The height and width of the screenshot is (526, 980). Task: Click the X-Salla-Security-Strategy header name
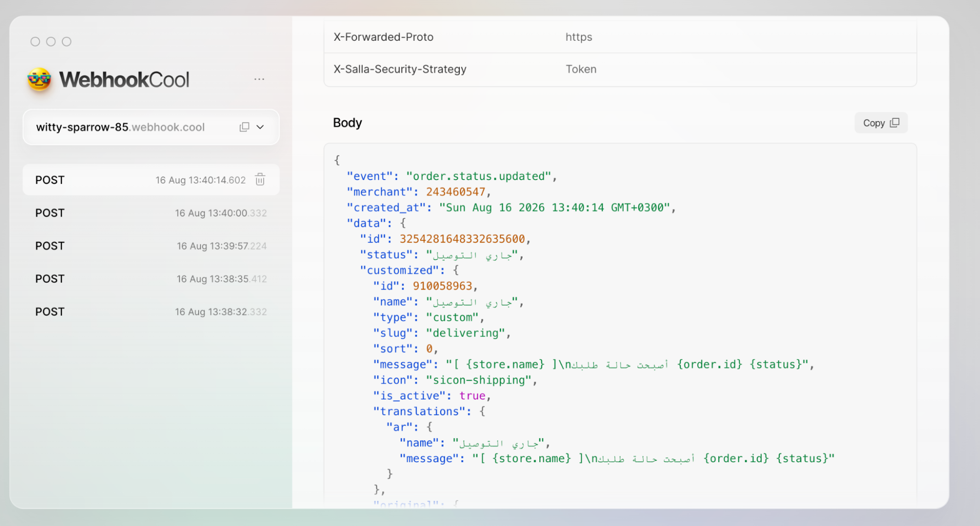coord(400,69)
